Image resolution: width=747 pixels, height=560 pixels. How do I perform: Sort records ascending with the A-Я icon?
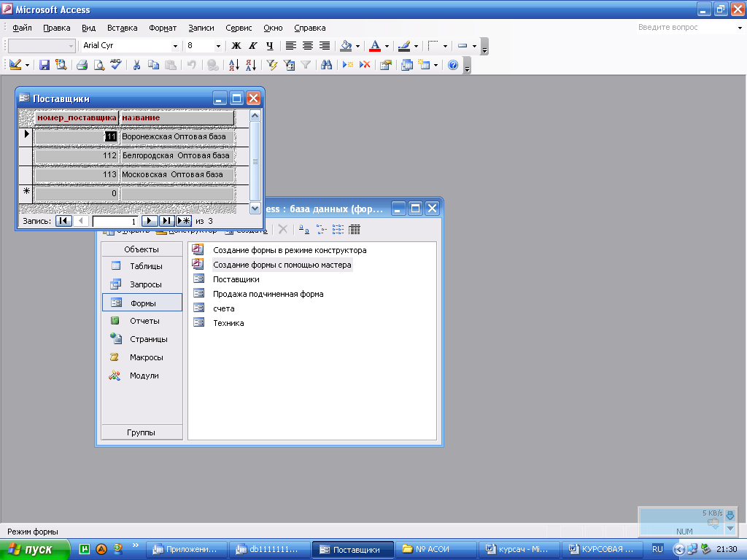[x=234, y=65]
